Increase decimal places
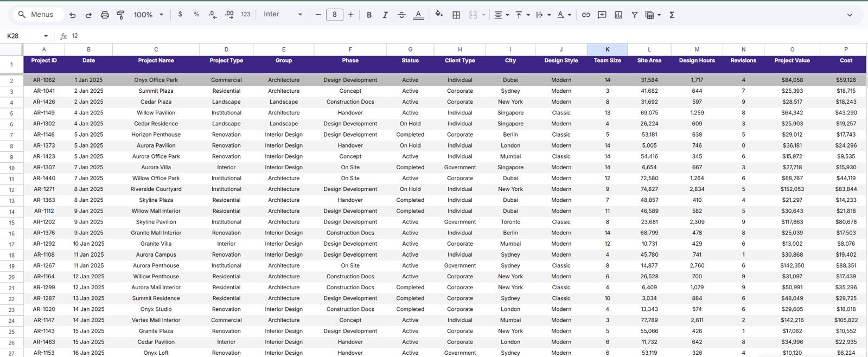868x357 pixels. pos(229,15)
